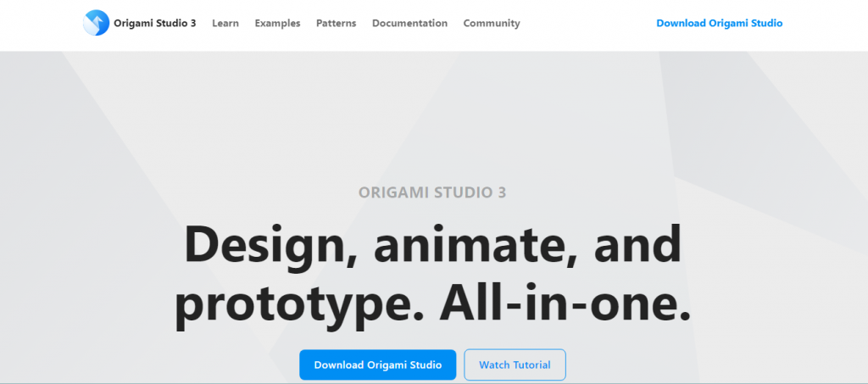Click the Download Origami Studio header link

[719, 23]
